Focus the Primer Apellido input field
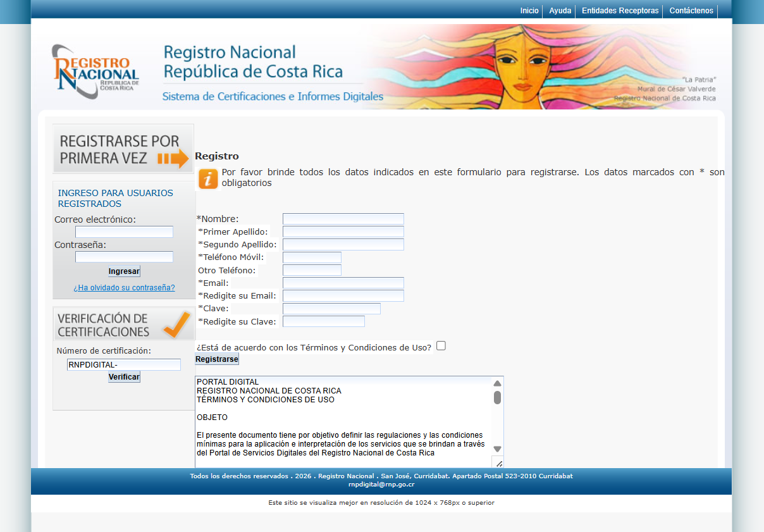The width and height of the screenshot is (764, 532). [343, 232]
